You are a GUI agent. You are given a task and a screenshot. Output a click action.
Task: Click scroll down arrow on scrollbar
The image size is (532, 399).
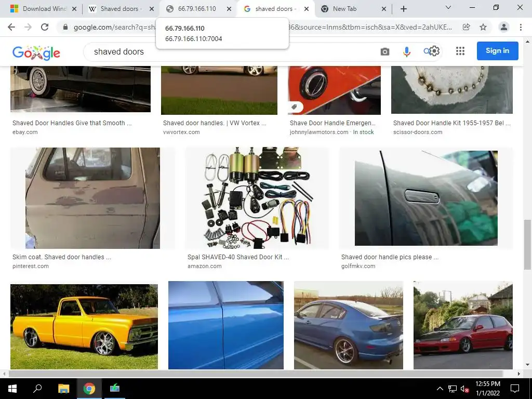527,365
